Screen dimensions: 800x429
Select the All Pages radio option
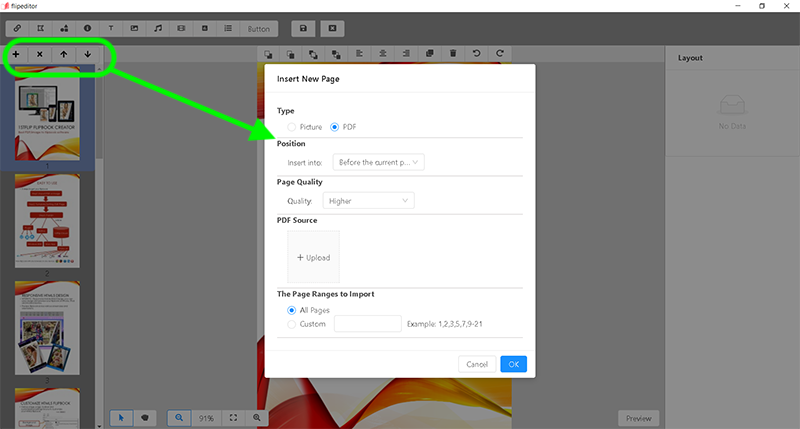[x=291, y=310]
